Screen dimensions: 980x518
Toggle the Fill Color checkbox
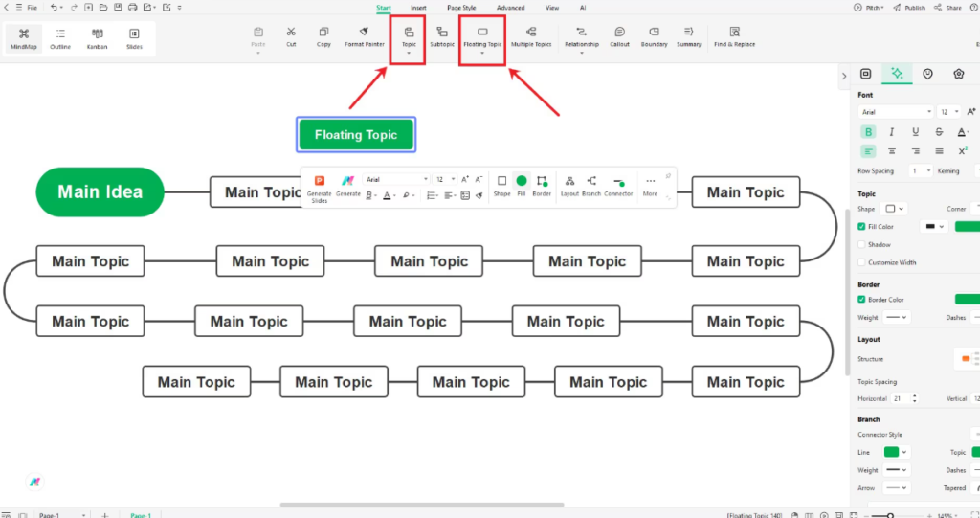click(862, 227)
